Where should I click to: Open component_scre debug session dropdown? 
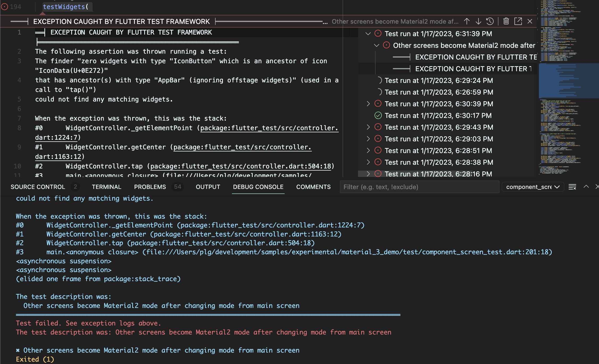pos(533,187)
